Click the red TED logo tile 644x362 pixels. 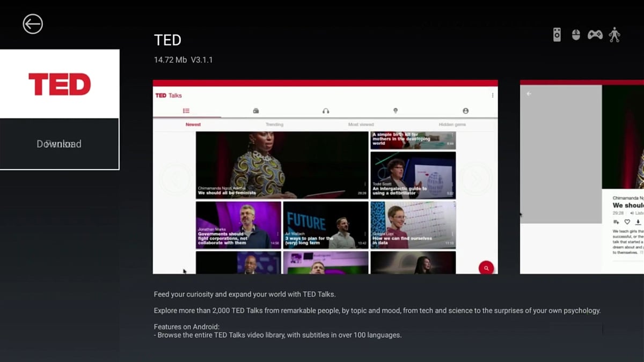coord(59,84)
